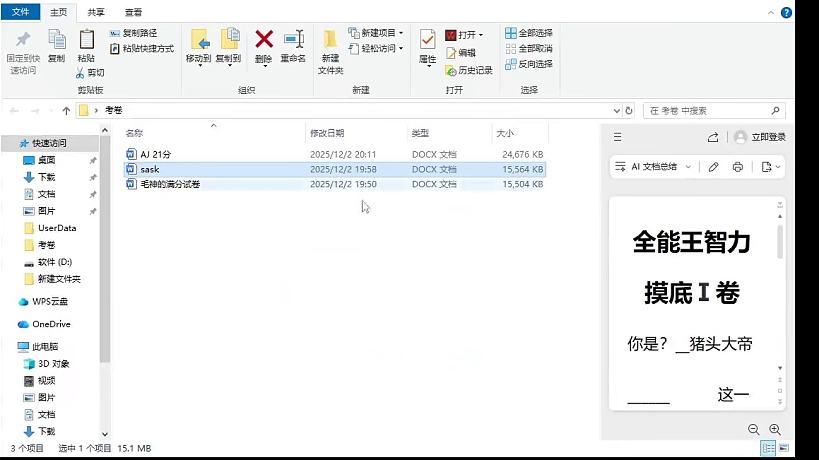Open WPS云盘 in navigation pane
The width and height of the screenshot is (819, 460).
pos(50,302)
